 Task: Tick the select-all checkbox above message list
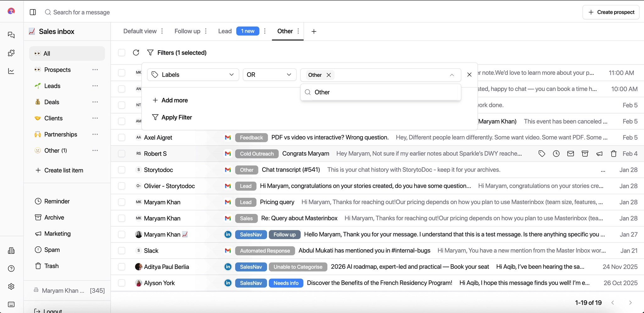point(122,53)
